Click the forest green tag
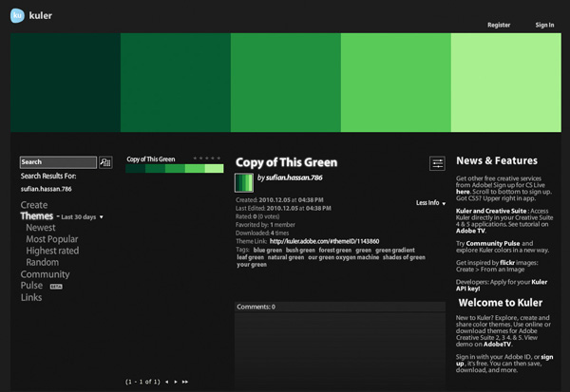 point(335,250)
